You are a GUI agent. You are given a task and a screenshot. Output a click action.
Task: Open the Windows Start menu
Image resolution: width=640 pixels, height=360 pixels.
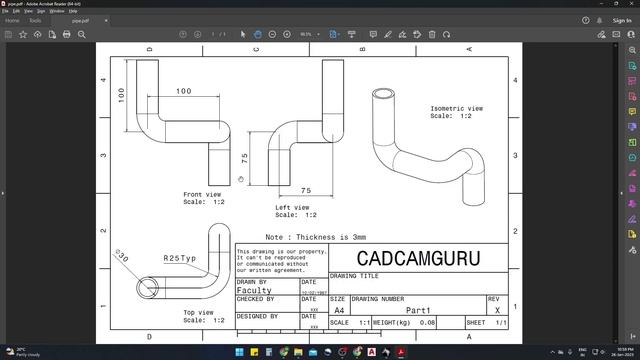coord(240,352)
